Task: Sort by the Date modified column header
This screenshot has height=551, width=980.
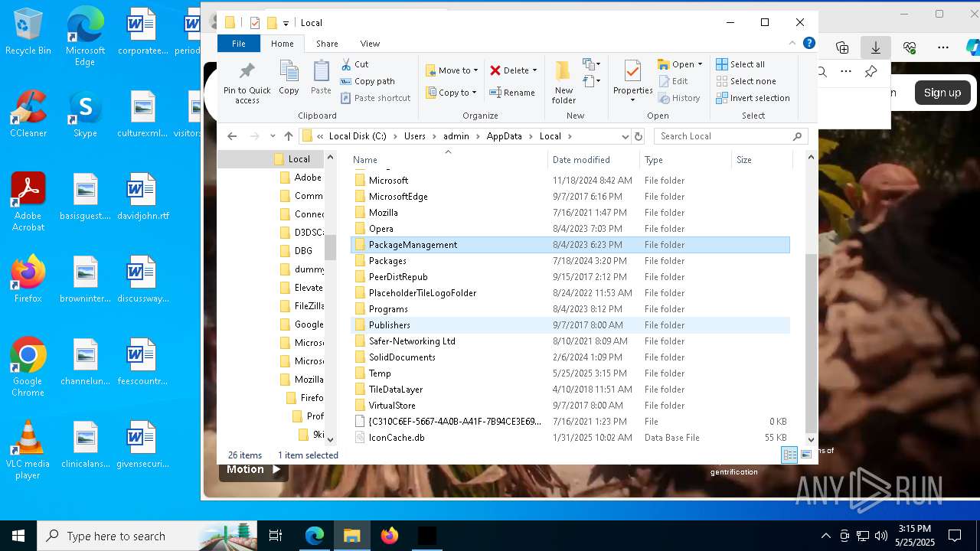Action: [593, 160]
